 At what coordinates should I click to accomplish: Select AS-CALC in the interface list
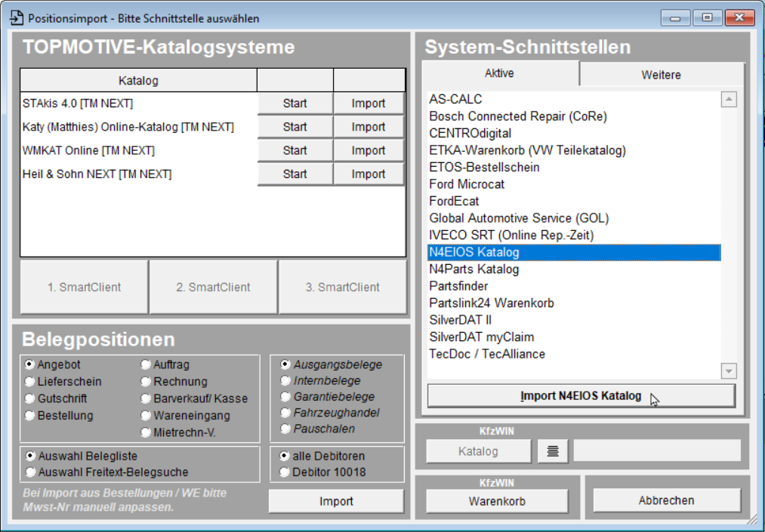click(574, 100)
